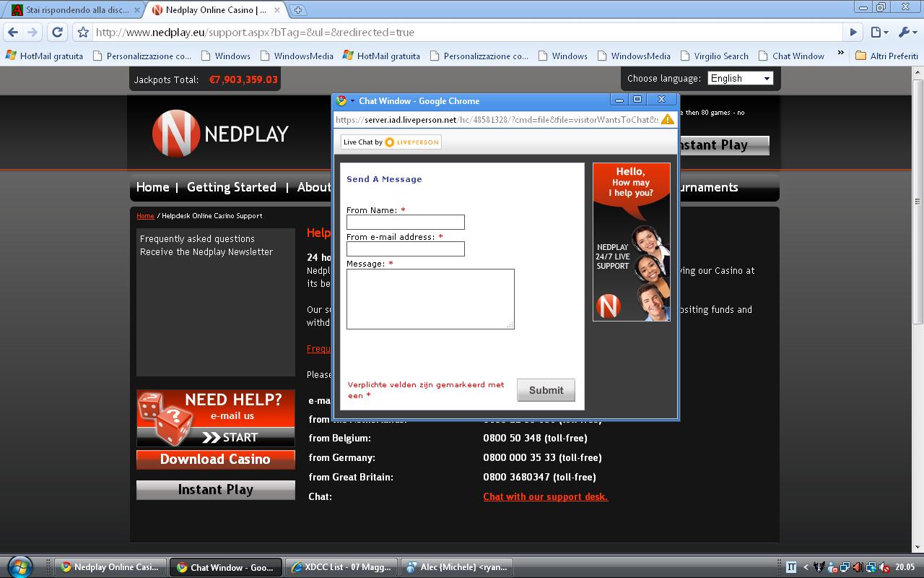The image size is (924, 578).
Task: Click the From e-mail address field
Action: click(405, 249)
